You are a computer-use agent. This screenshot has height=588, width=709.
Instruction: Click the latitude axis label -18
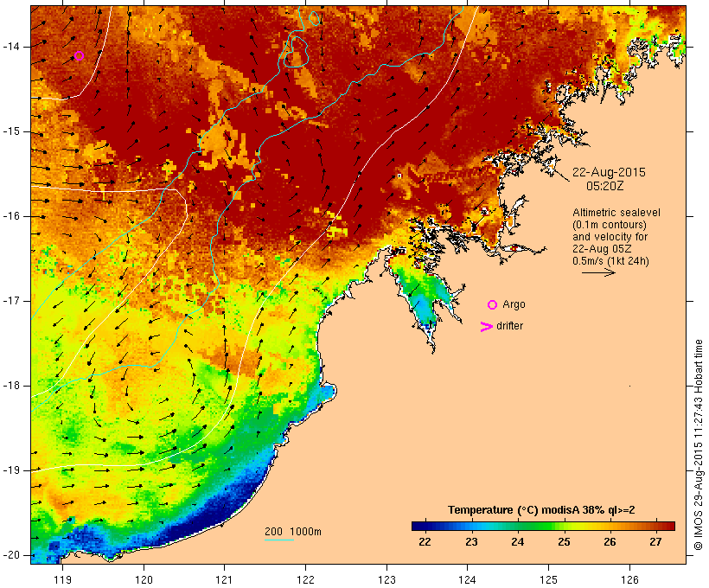point(10,386)
